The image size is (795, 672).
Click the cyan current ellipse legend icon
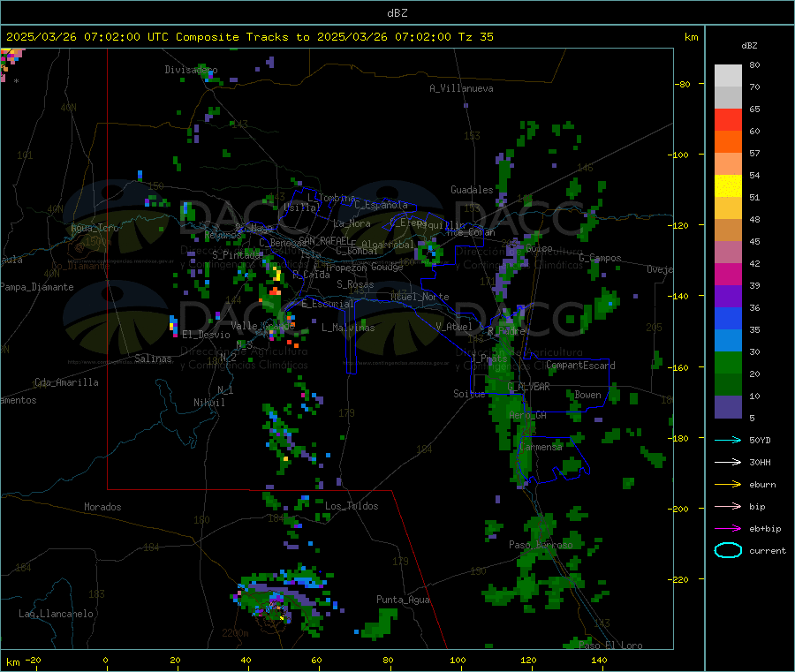pos(728,550)
